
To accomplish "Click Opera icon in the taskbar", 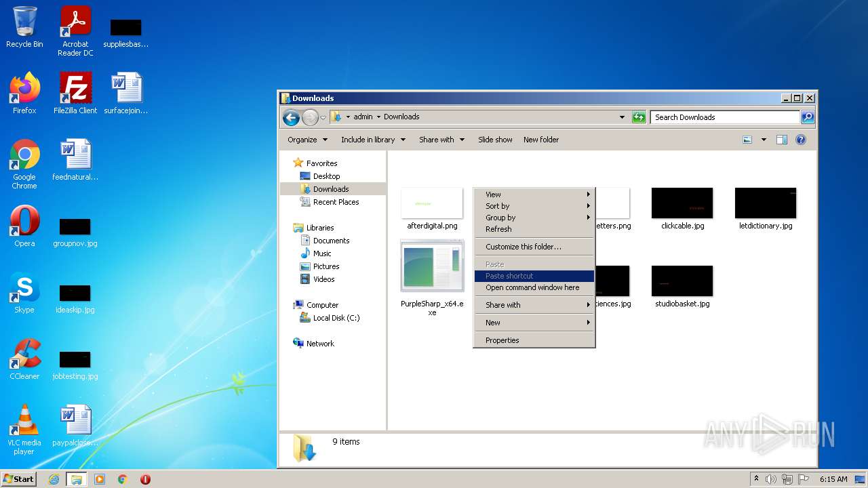I will point(145,479).
